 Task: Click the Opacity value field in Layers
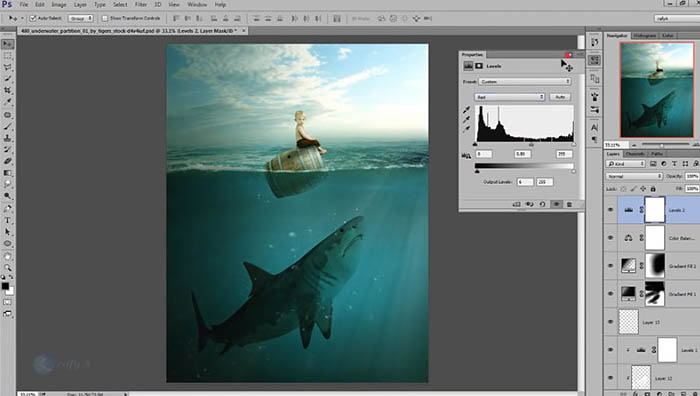692,176
